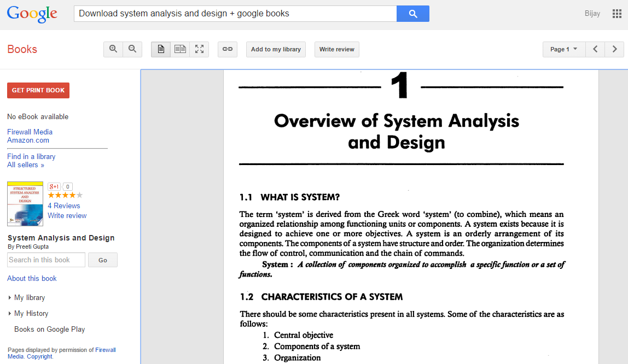Click the Books heading
The image size is (628, 364).
[22, 49]
